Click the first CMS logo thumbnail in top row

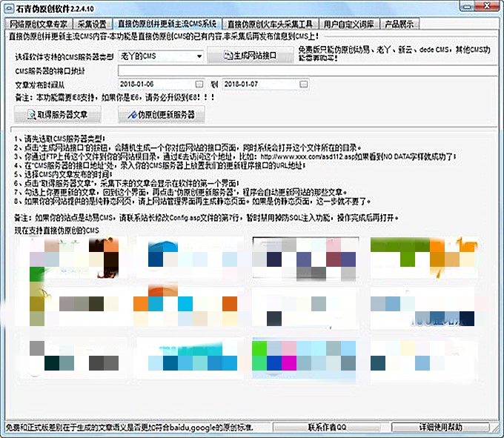74,258
